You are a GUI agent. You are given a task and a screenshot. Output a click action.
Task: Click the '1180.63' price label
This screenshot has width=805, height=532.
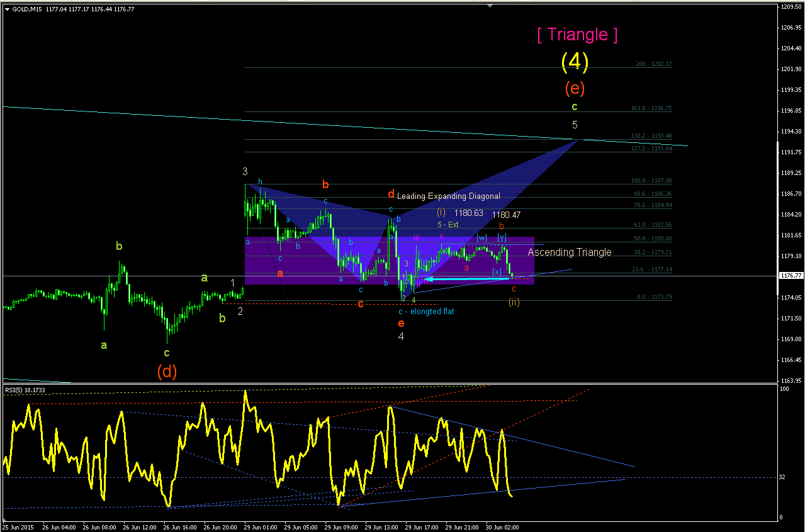(469, 213)
